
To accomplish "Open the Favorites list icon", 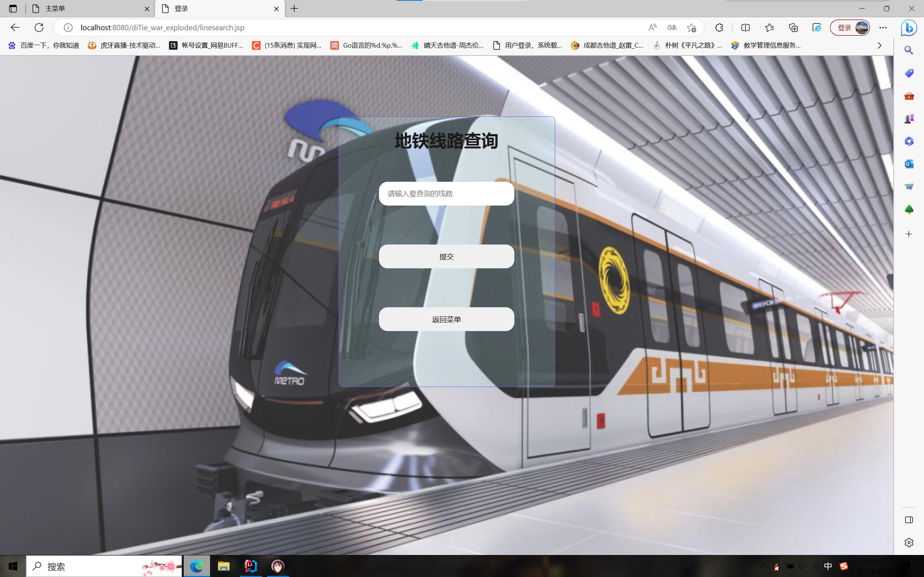I will point(770,27).
